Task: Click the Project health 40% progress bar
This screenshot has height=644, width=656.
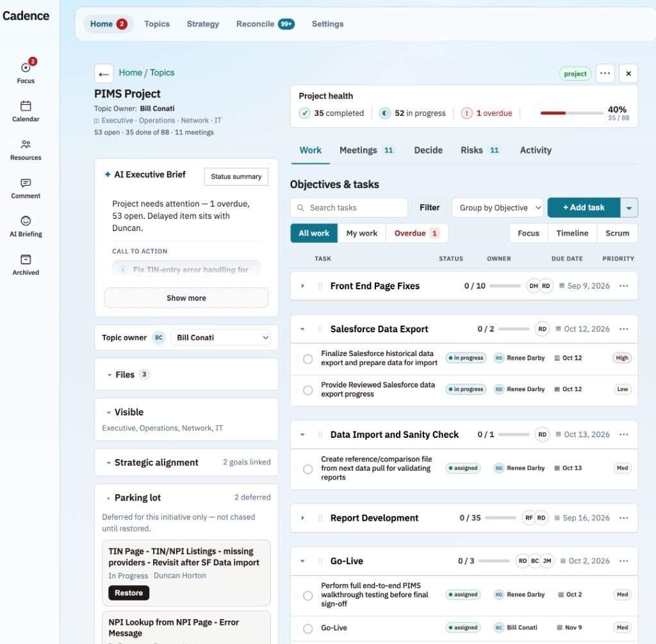Action: (572, 113)
